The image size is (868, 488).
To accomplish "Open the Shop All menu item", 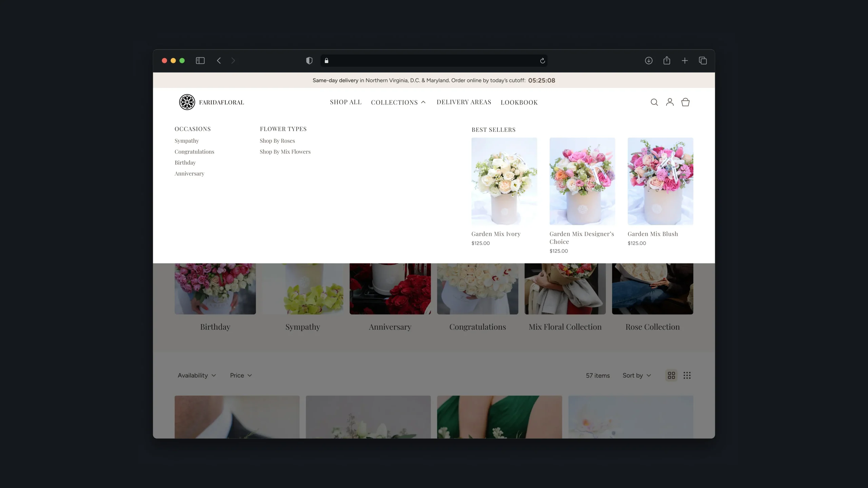I will tap(346, 102).
